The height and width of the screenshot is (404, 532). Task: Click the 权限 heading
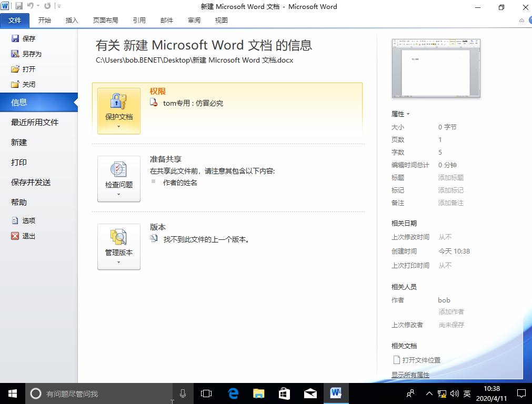[158, 91]
